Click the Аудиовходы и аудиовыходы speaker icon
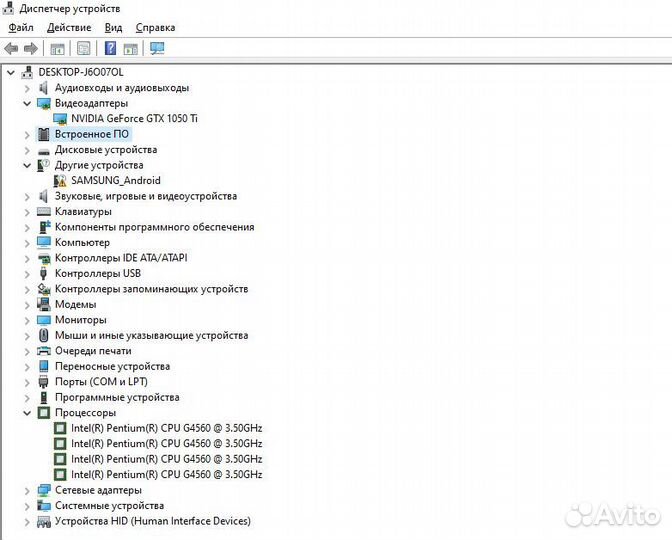The width and height of the screenshot is (672, 540). pyautogui.click(x=43, y=88)
